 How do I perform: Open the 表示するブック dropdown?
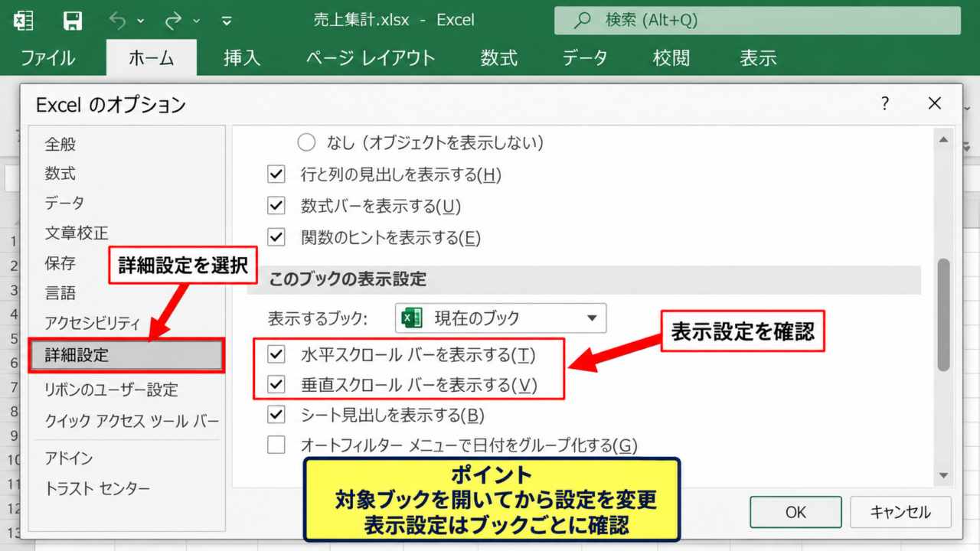501,318
